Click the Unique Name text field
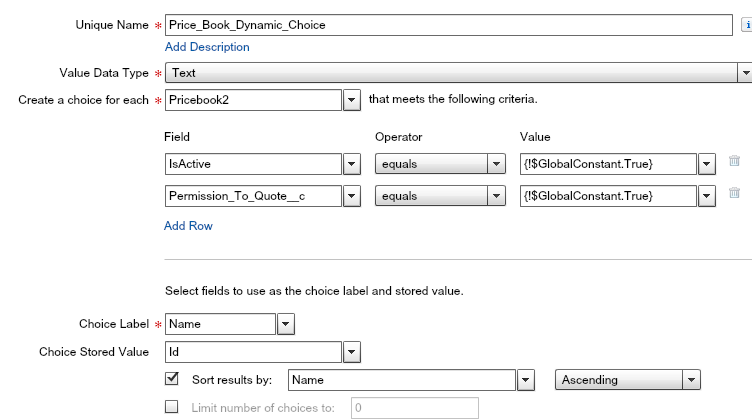The height and width of the screenshot is (420, 752). click(448, 25)
